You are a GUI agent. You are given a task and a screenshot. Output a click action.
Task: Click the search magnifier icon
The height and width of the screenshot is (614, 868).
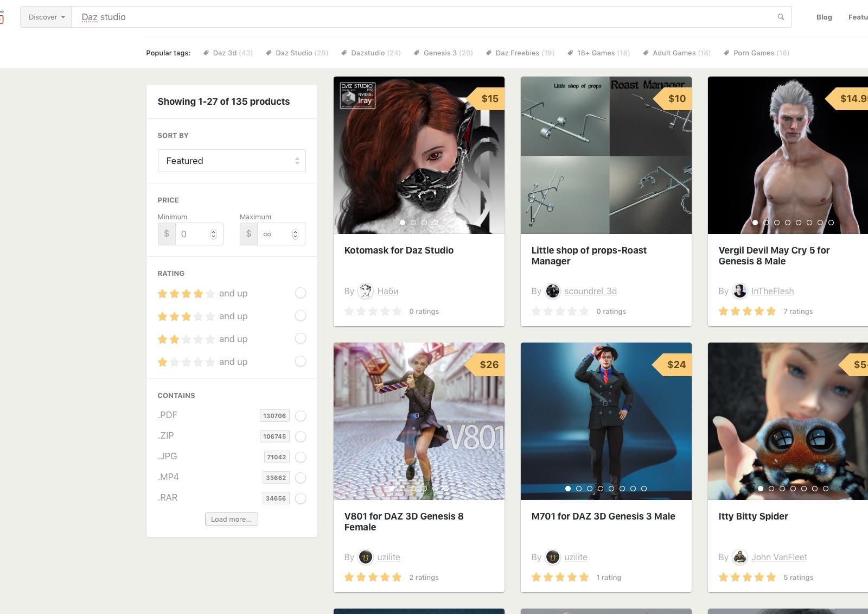[x=781, y=17]
